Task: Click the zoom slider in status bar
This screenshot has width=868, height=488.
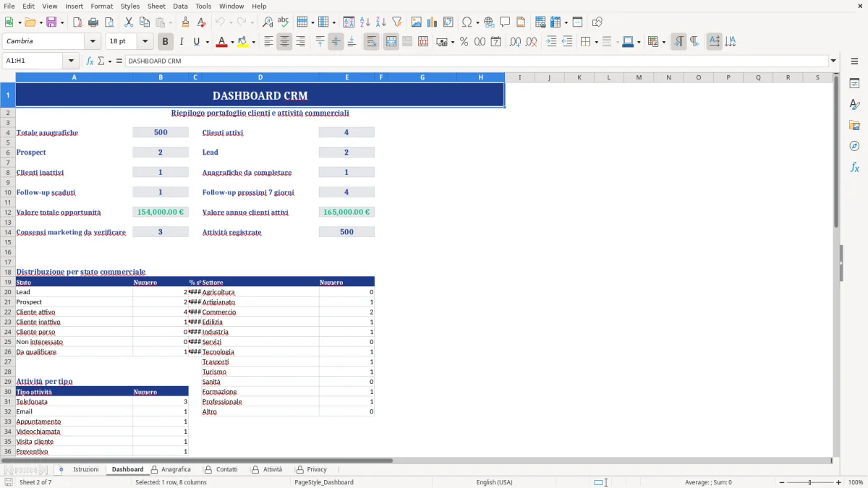Action: click(809, 482)
